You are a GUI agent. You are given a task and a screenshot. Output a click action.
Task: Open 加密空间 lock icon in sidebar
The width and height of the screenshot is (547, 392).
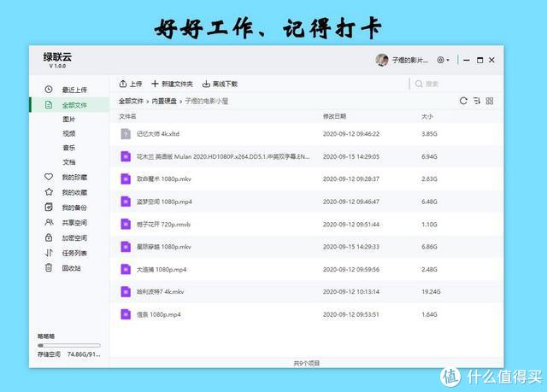pos(49,237)
